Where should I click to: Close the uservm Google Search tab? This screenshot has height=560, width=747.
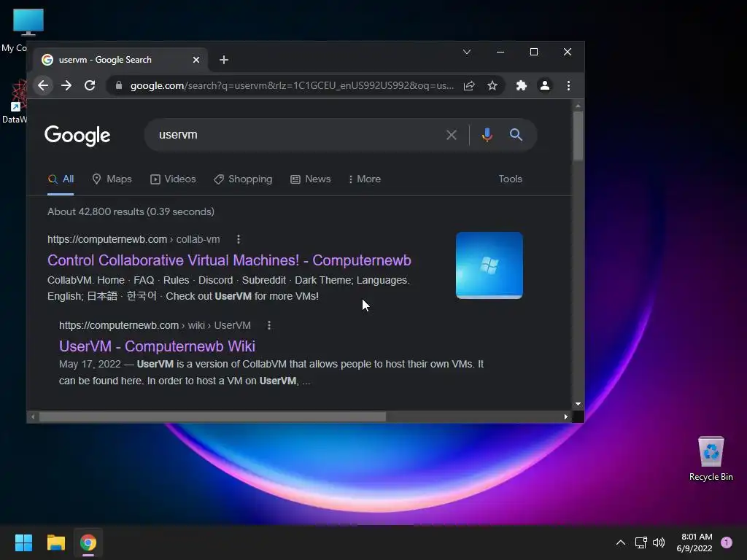click(x=196, y=60)
